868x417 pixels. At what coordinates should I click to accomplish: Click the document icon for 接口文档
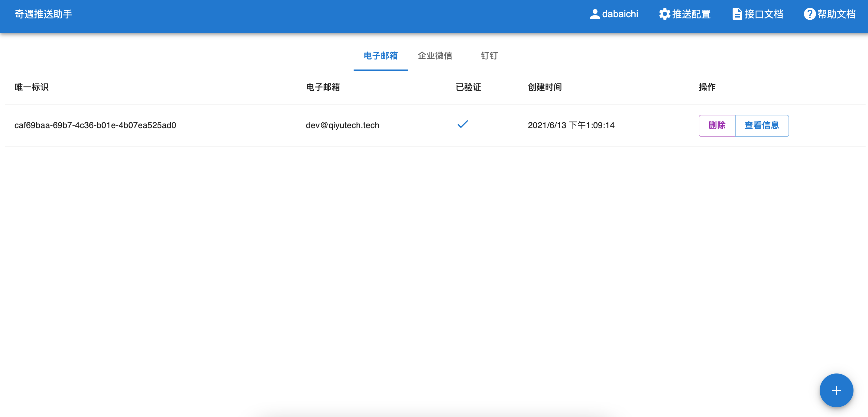point(737,14)
